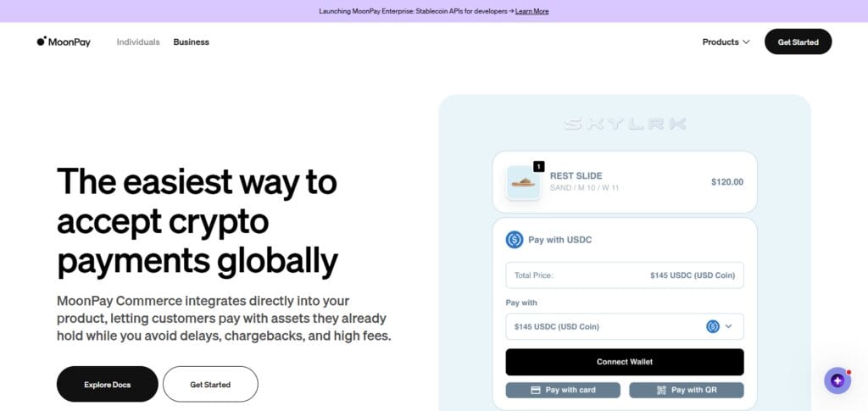Switch to the Individuals tab
Viewport: 868px width, 411px height.
coord(138,42)
